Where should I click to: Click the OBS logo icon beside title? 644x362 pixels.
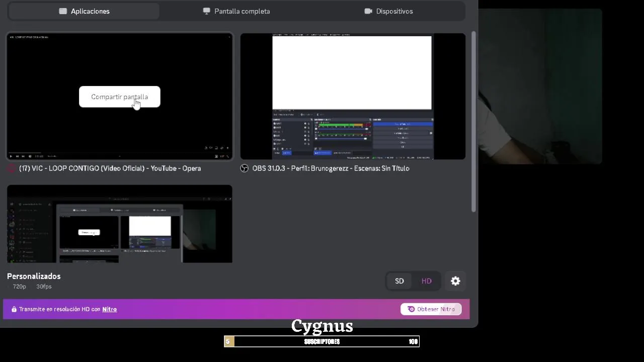pos(245,168)
